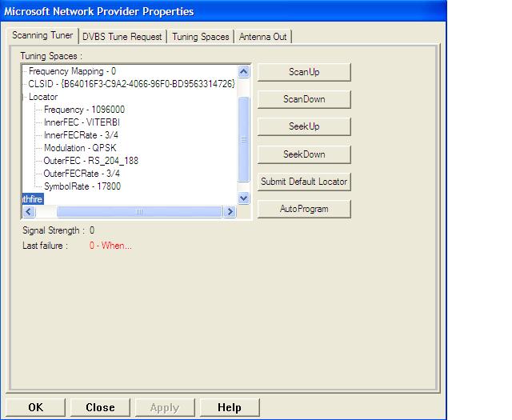Submit the Default Locator
This screenshot has height=420, width=512.
[304, 182]
